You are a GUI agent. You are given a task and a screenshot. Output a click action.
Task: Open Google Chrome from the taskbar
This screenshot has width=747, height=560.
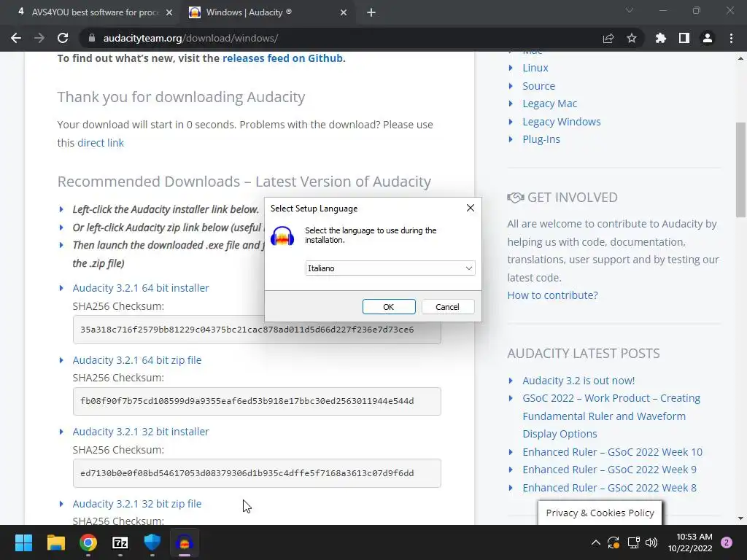pyautogui.click(x=88, y=542)
